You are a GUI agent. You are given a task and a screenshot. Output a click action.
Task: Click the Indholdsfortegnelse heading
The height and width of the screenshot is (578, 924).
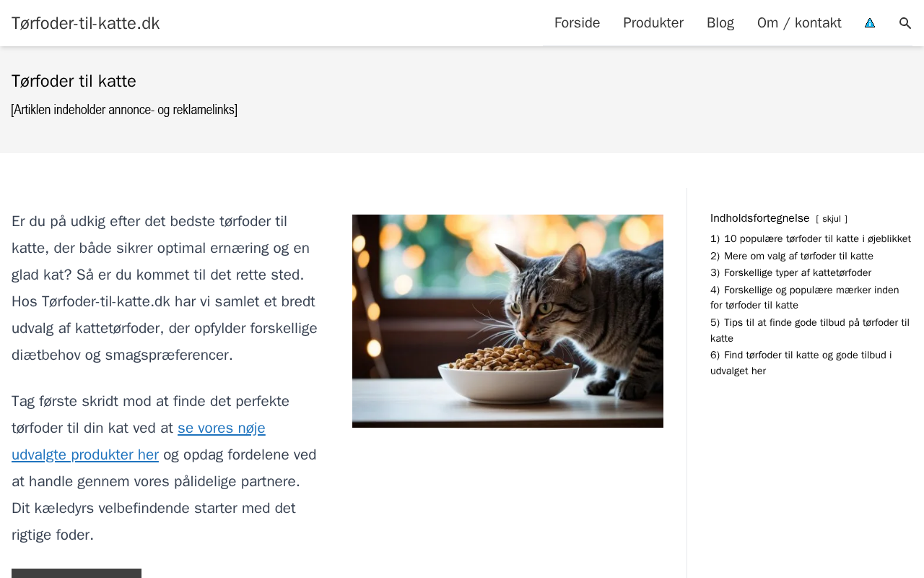click(759, 218)
